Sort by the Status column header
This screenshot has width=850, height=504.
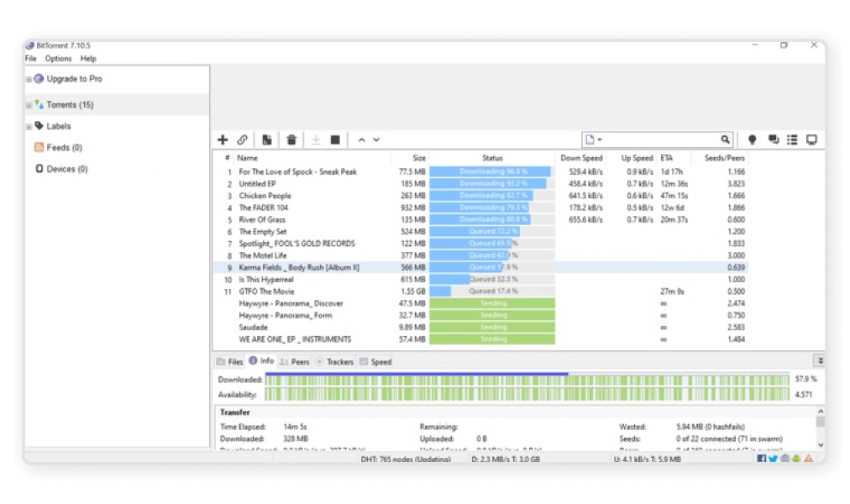[x=492, y=158]
